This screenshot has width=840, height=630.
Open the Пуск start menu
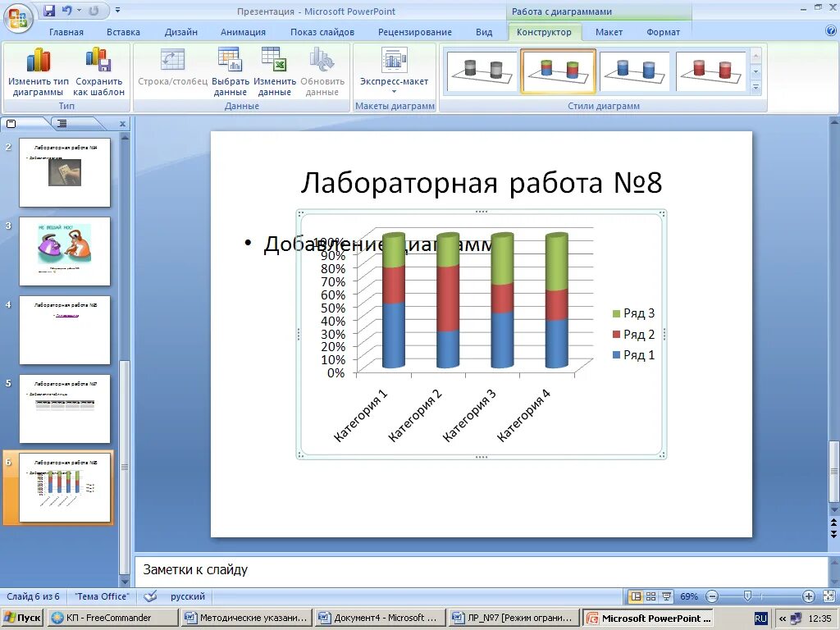pyautogui.click(x=22, y=619)
